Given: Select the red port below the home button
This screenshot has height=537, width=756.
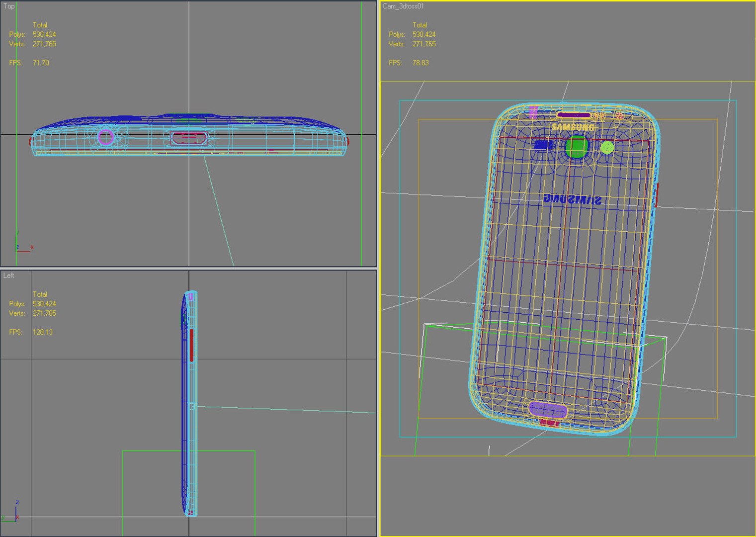Looking at the screenshot, I should (550, 423).
